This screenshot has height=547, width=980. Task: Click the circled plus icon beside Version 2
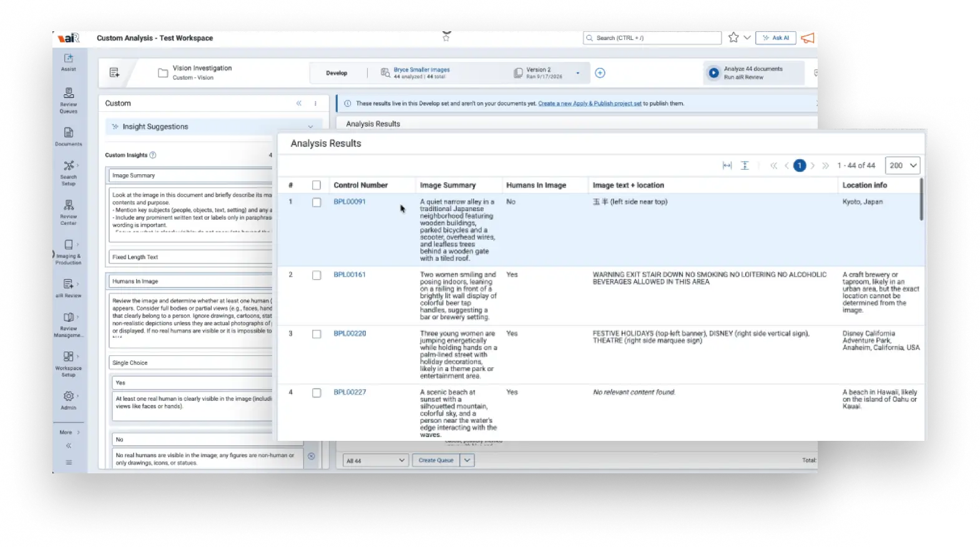pos(600,73)
